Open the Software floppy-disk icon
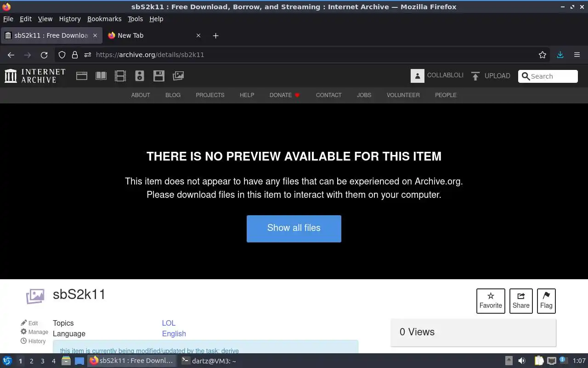 159,76
